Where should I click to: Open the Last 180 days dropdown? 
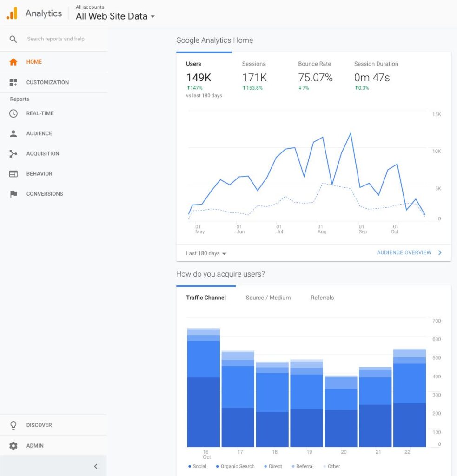206,253
